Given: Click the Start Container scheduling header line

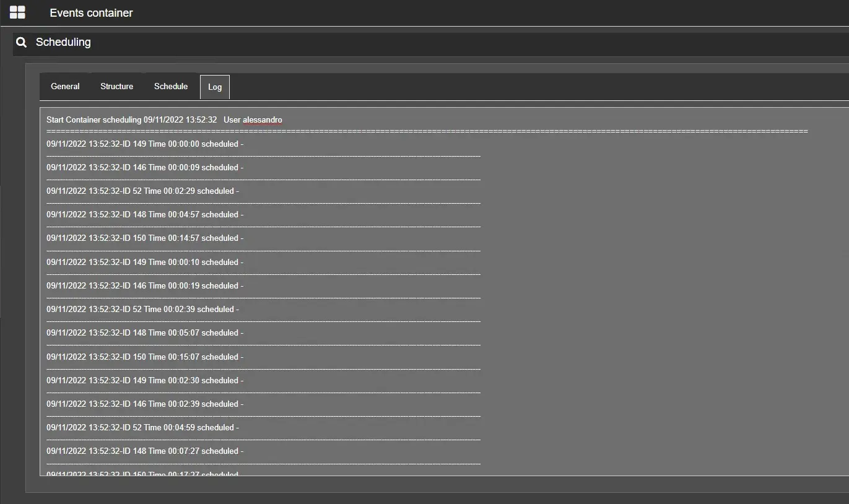Looking at the screenshot, I should (x=131, y=119).
